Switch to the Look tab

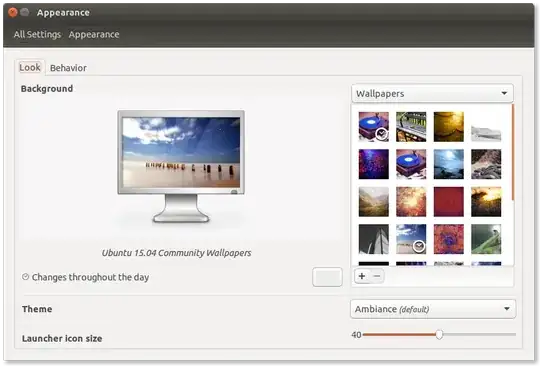[x=30, y=67]
